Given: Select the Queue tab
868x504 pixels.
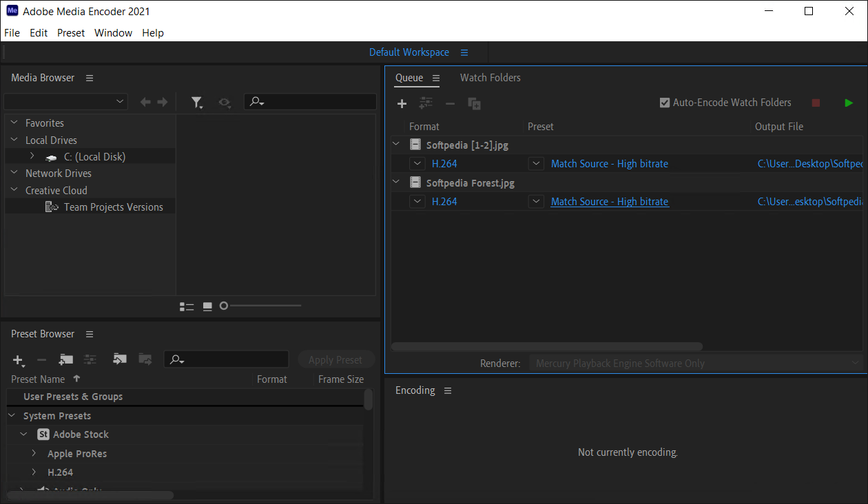Looking at the screenshot, I should click(409, 78).
